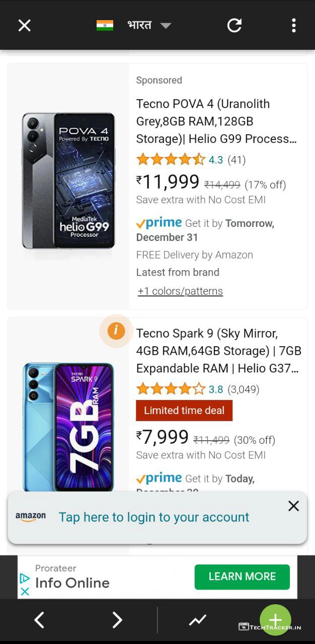Reload the page with refresh icon
This screenshot has height=644, width=315.
coord(234,26)
